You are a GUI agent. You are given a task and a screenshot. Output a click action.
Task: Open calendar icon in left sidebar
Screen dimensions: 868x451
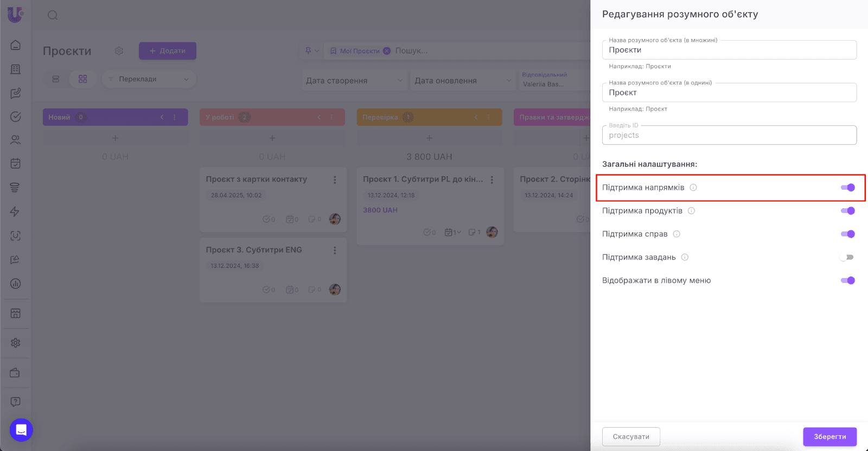(x=16, y=163)
